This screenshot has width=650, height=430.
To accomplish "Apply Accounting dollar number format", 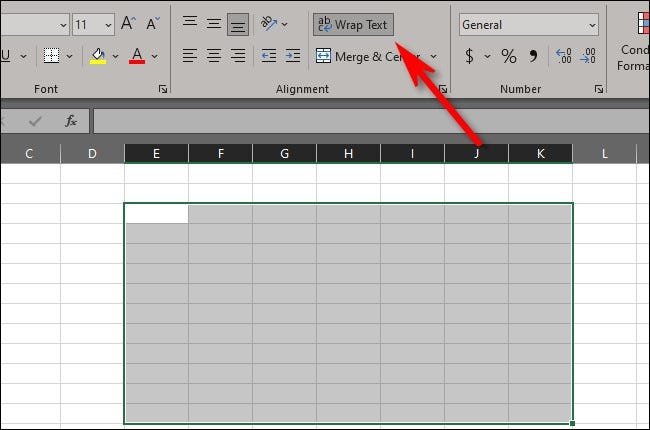I will click(469, 56).
